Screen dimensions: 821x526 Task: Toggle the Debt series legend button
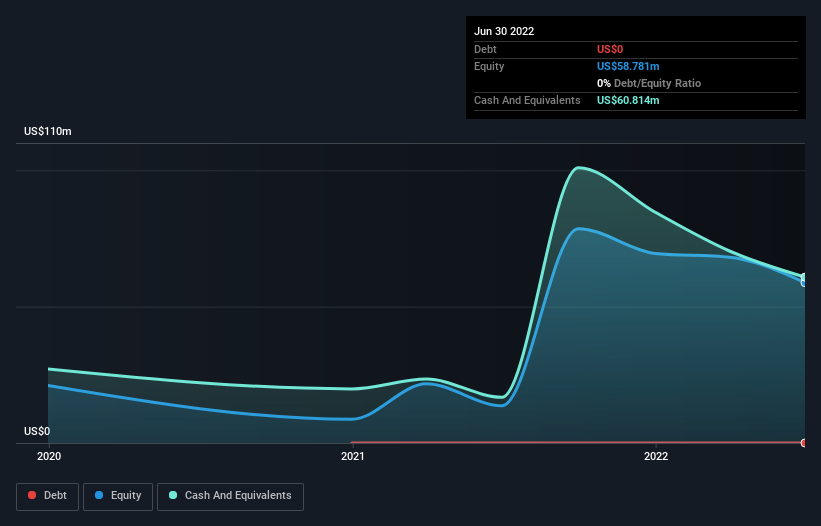tap(48, 496)
